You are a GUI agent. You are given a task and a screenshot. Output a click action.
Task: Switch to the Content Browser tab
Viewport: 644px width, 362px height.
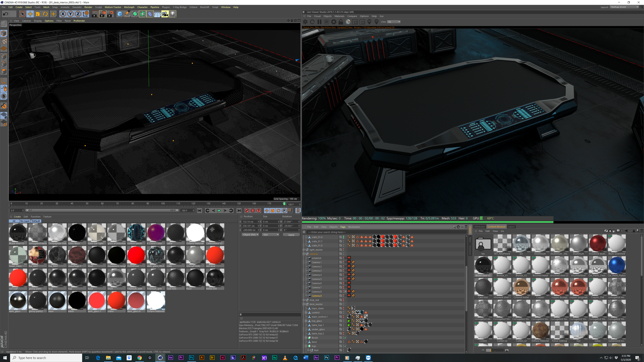tap(496, 227)
